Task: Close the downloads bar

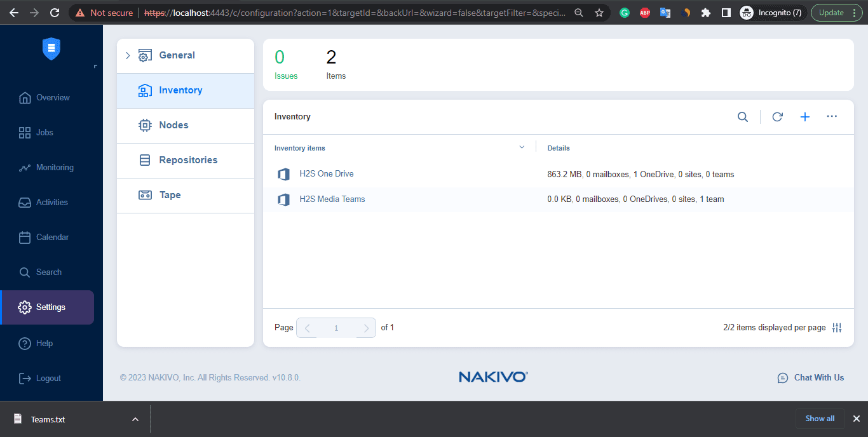Action: 856,419
